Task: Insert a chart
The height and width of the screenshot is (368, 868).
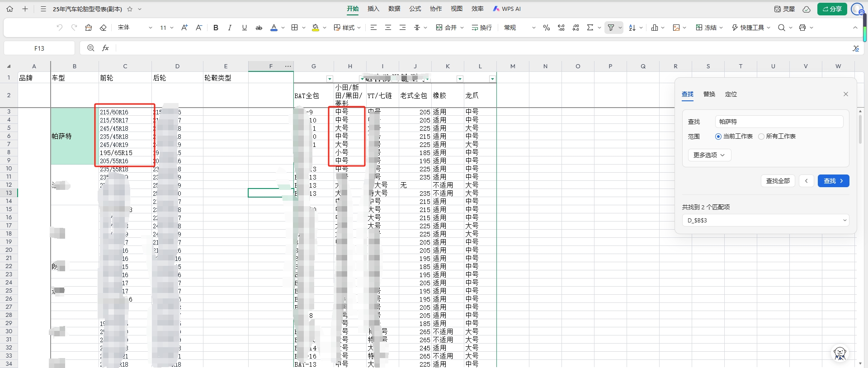Action: click(x=655, y=28)
